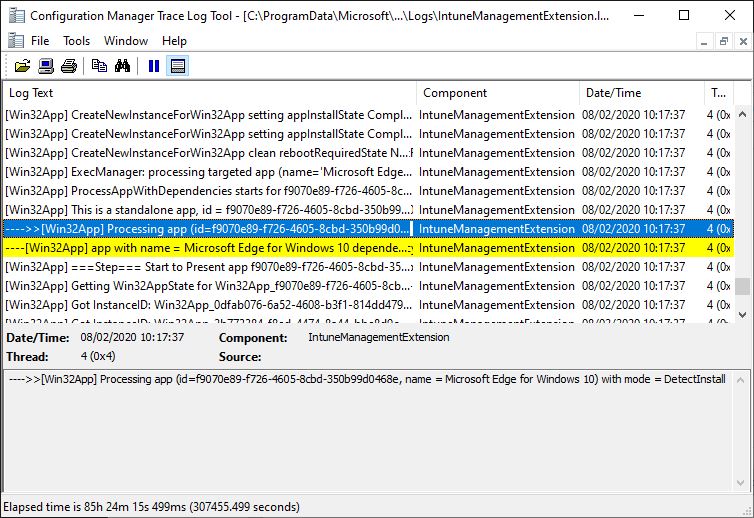The width and height of the screenshot is (754, 518).
Task: Pause log updating with the pause icon
Action: point(153,66)
